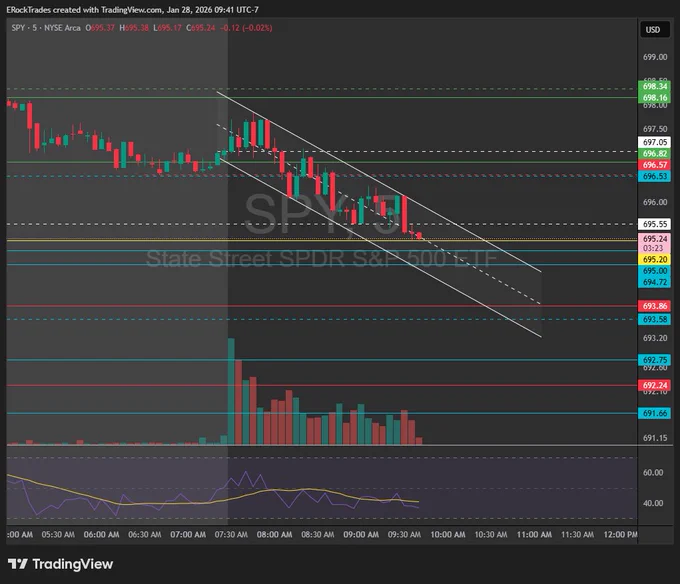This screenshot has height=584, width=680.
Task: Select the blue 694.72 price label
Action: point(654,282)
